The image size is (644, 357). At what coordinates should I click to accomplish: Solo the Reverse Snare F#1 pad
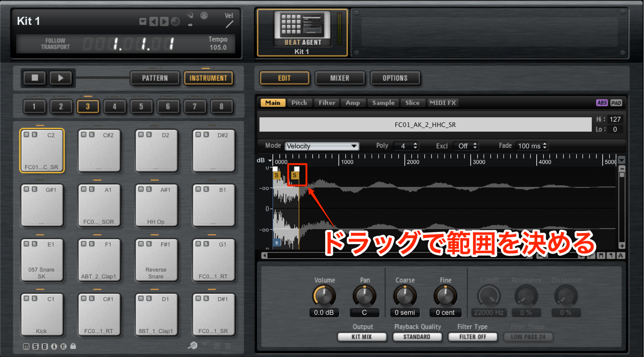(x=149, y=244)
